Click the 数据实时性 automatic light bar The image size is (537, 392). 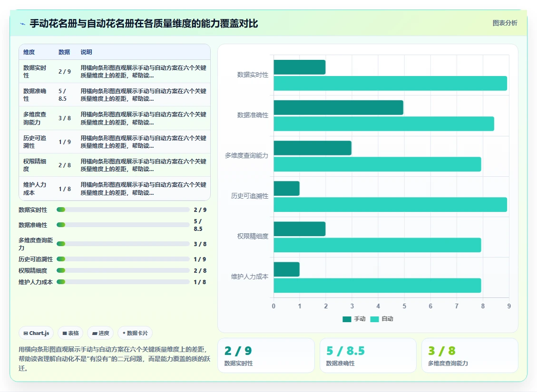tap(391, 84)
